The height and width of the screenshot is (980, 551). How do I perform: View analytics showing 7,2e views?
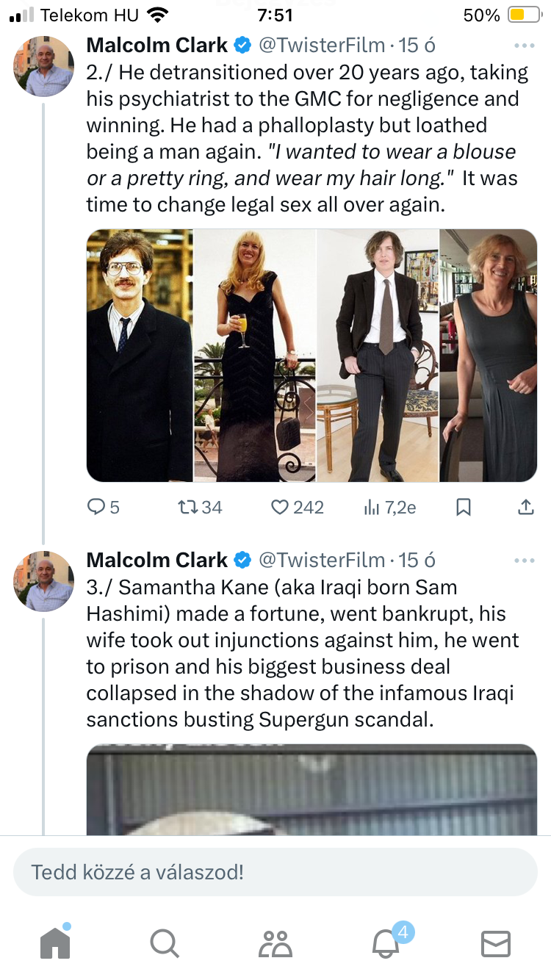pos(372,507)
